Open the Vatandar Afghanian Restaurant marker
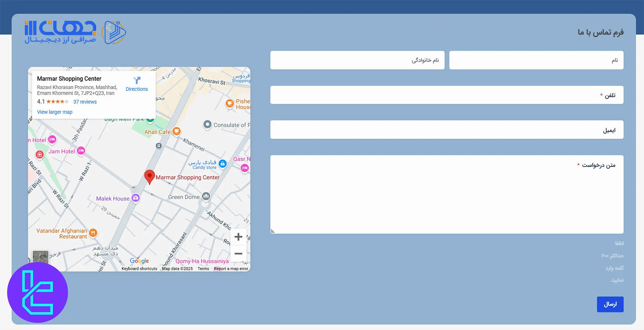The height and width of the screenshot is (330, 644). [x=93, y=233]
